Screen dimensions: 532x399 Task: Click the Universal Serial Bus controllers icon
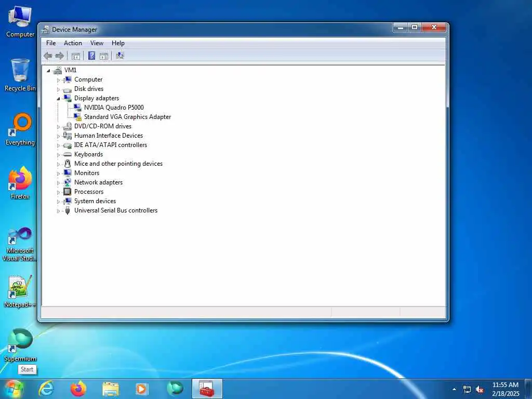tap(68, 210)
